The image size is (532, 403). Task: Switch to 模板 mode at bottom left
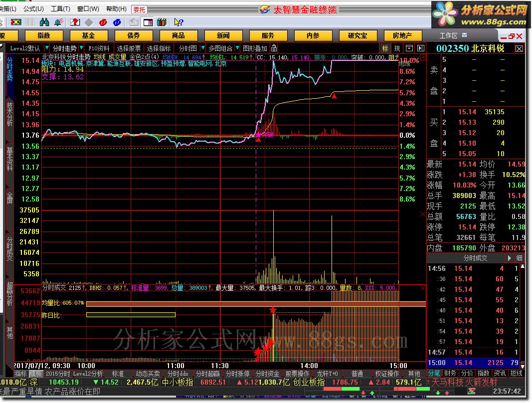click(35, 374)
